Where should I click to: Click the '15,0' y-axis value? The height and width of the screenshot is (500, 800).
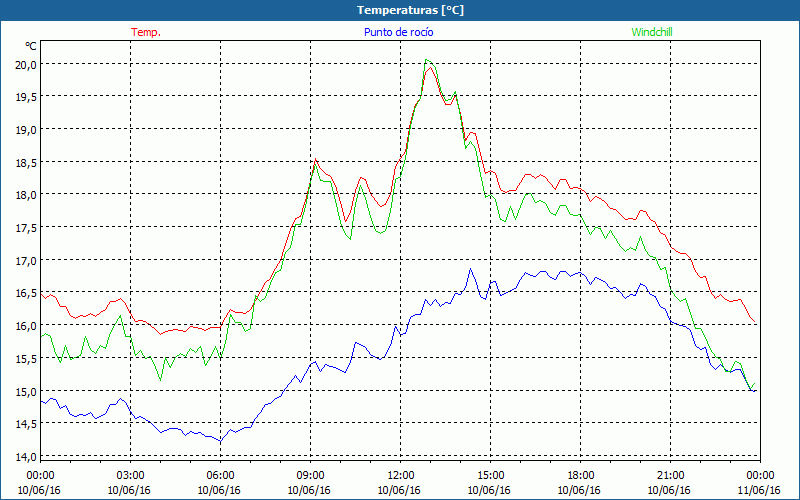tap(26, 391)
